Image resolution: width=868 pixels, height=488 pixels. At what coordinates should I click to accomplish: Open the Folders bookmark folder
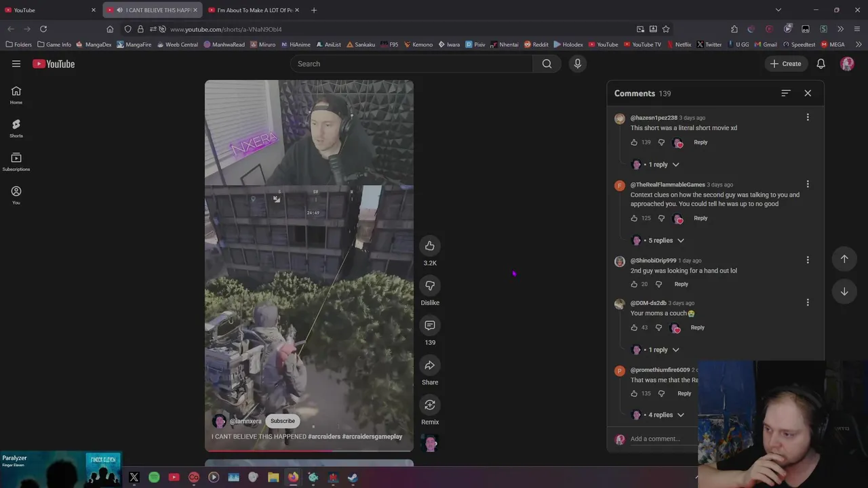[19, 45]
